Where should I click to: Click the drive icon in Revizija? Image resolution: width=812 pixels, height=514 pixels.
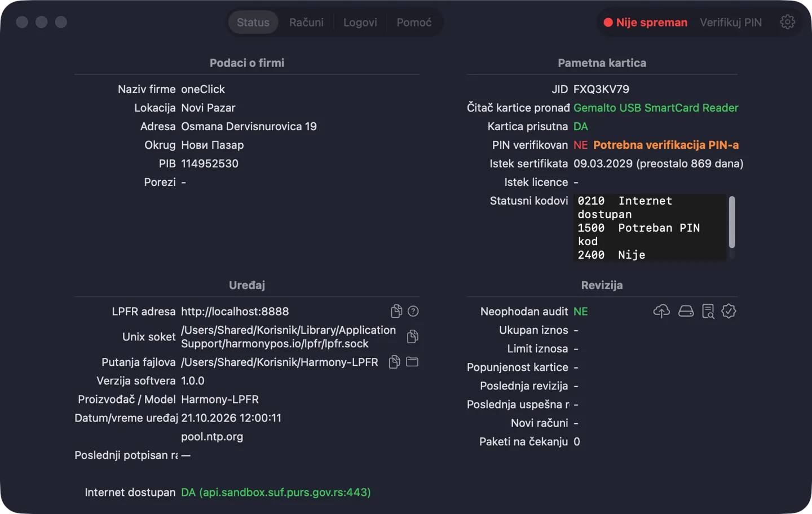(686, 311)
